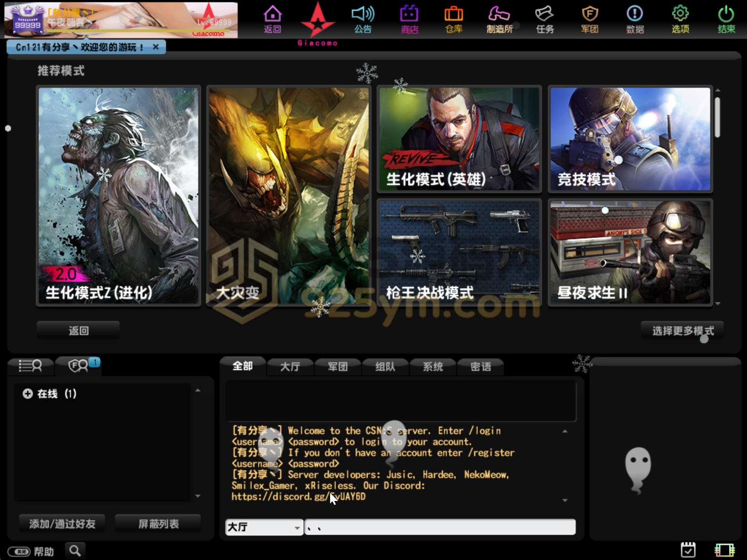The width and height of the screenshot is (747, 560).
Task: Open the 制造所 crafting icon
Action: [499, 20]
